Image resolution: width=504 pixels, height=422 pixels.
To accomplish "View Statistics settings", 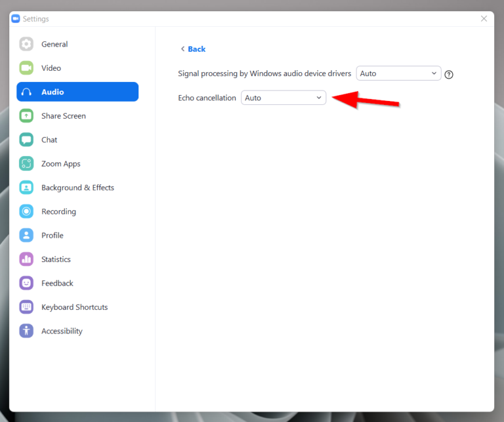I will pos(77,259).
